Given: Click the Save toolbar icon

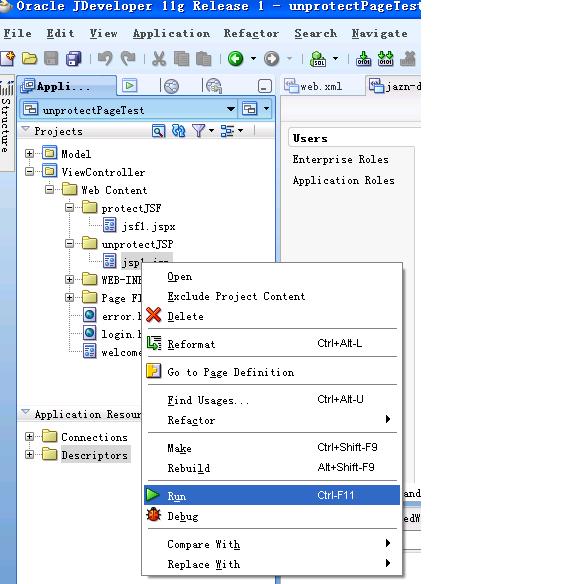Looking at the screenshot, I should point(51,59).
